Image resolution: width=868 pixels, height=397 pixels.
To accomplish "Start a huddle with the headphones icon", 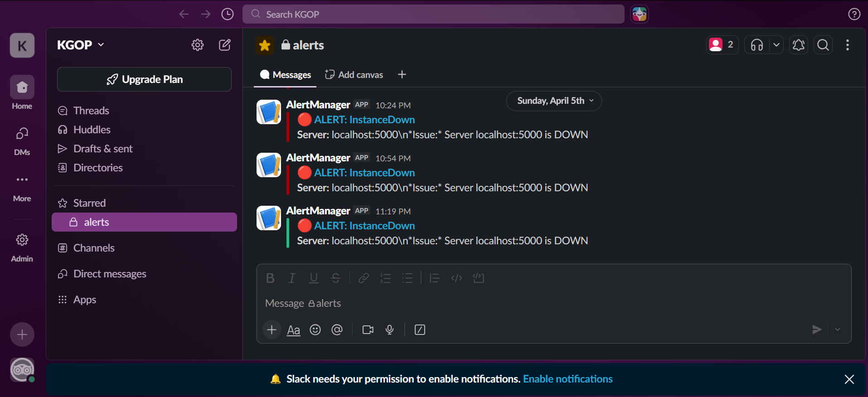I will click(x=757, y=45).
